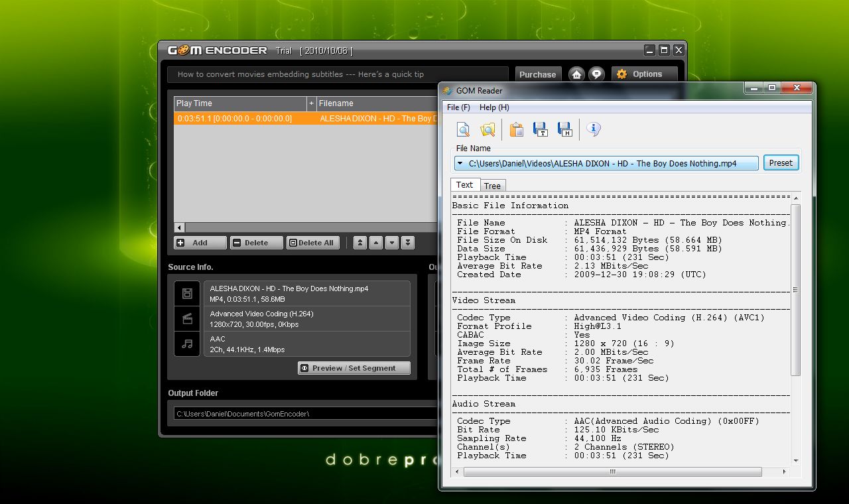Save as text using the floppy T icon
The height and width of the screenshot is (504, 849).
coord(541,130)
